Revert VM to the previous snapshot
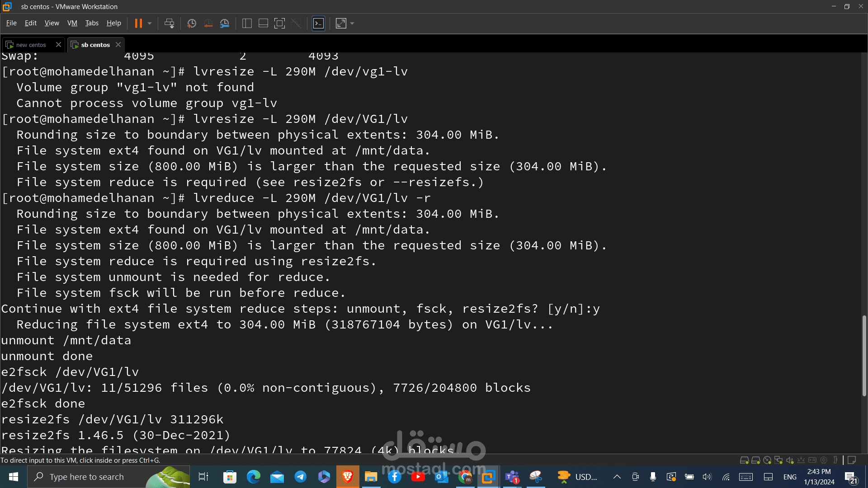The width and height of the screenshot is (868, 488). coord(208,23)
